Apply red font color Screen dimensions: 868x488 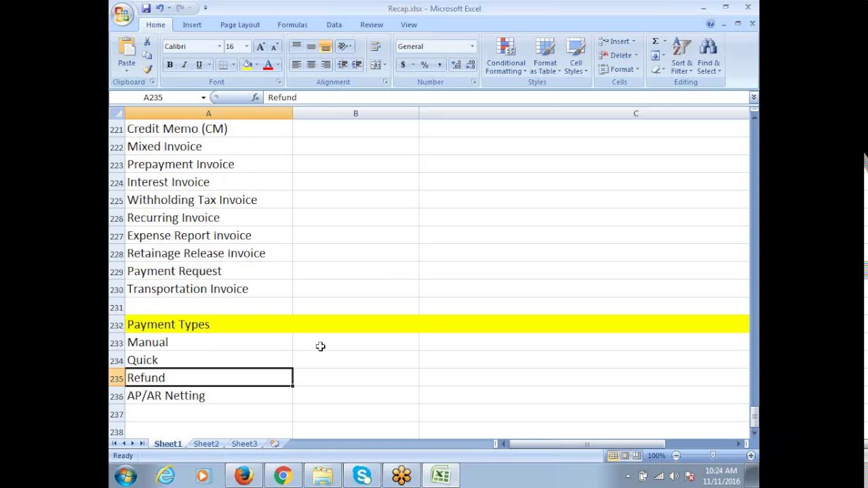coord(268,65)
